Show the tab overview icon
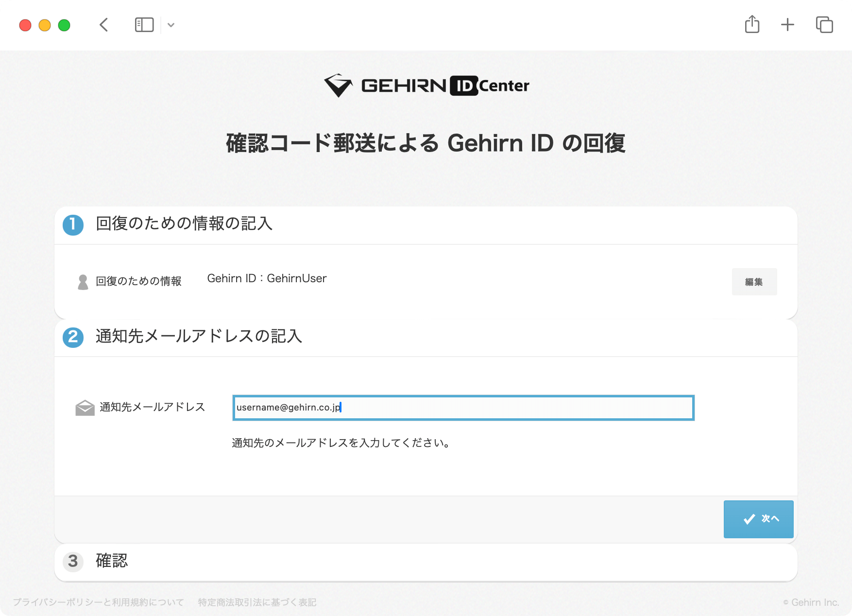 point(824,25)
